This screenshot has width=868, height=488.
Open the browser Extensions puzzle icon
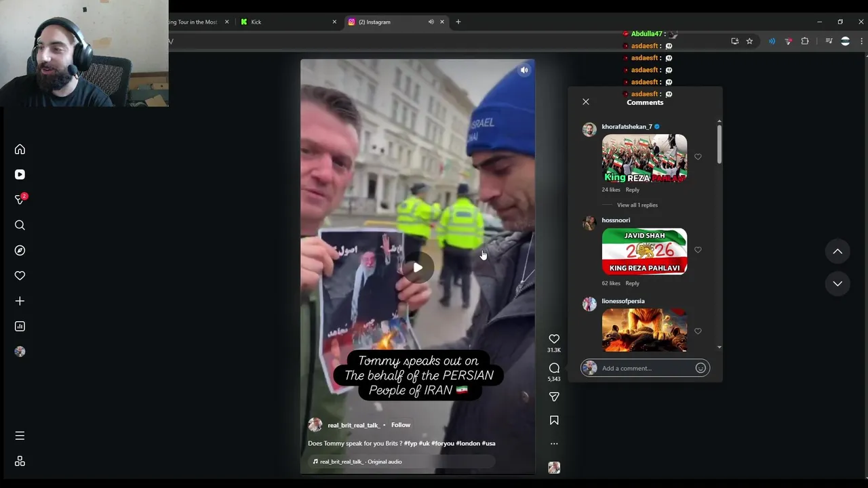[x=805, y=41]
